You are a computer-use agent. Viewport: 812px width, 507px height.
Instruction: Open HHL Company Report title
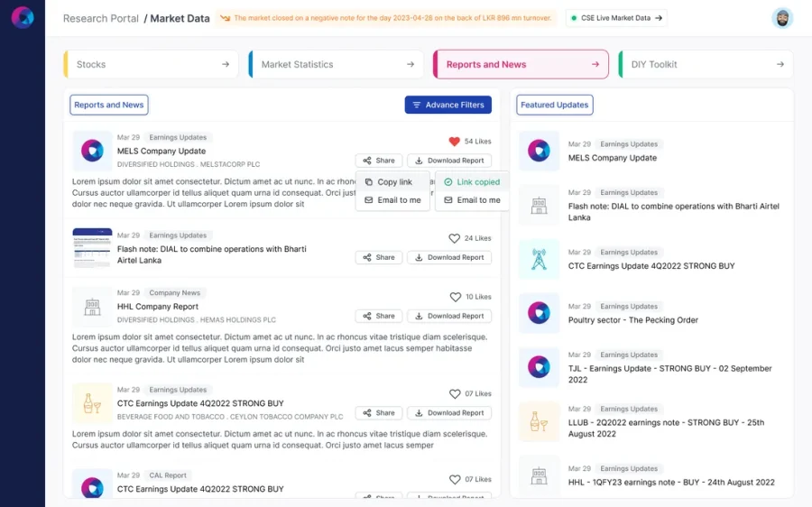[x=157, y=307]
